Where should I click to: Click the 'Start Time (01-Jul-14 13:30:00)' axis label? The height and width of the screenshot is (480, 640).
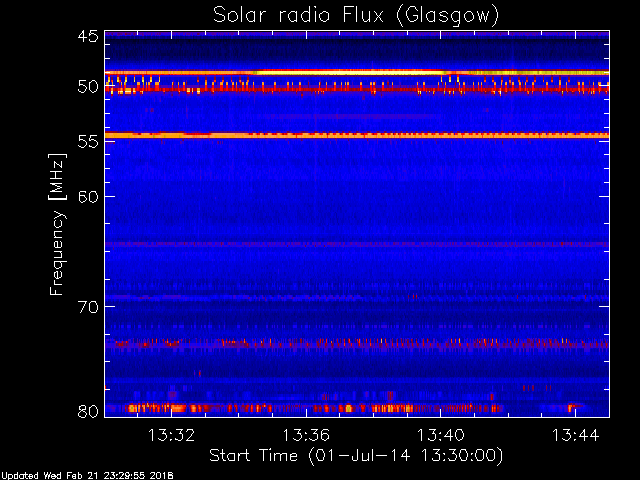356,456
